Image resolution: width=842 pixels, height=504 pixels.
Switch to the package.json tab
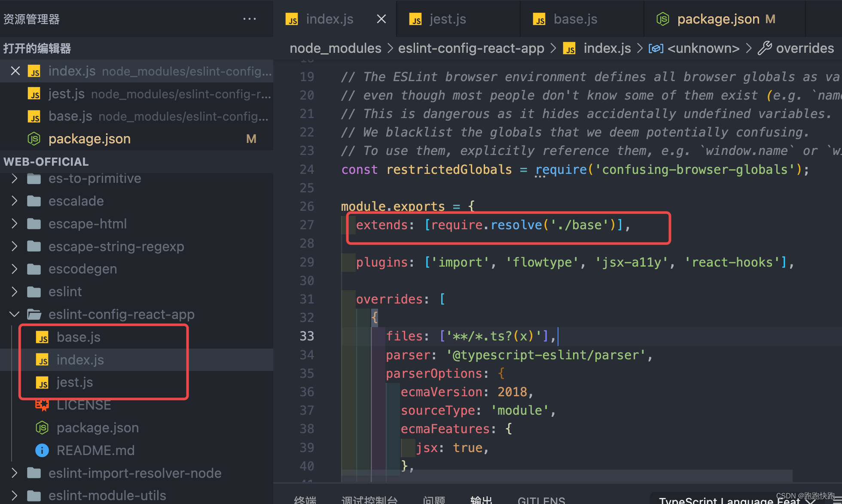[724, 19]
